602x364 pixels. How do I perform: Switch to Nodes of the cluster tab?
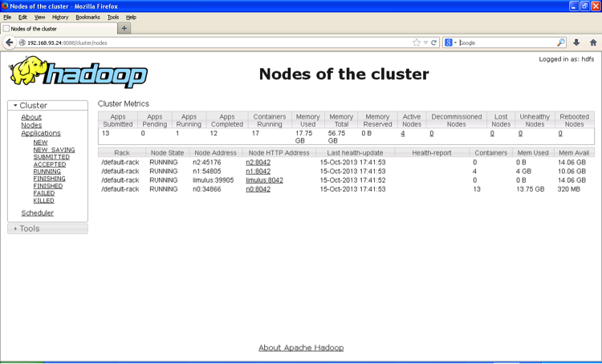pyautogui.click(x=56, y=28)
